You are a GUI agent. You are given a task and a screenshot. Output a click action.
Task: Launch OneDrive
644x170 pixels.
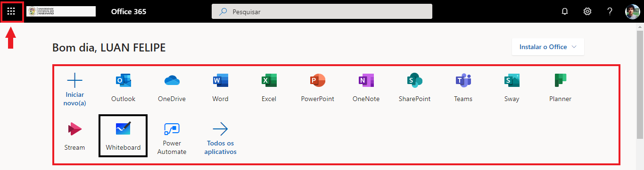point(172,87)
